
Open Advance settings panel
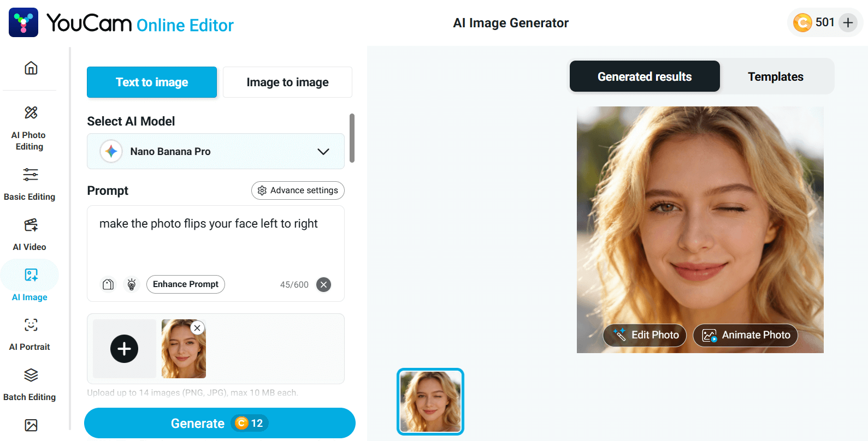pos(298,190)
